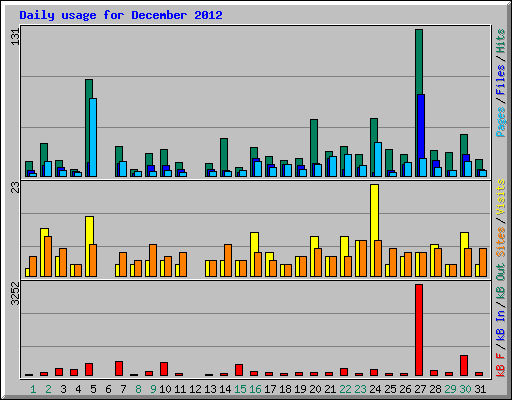Screen dimensions: 512x400
Task: Select day label 9 on the x-axis
Action: coord(153,389)
